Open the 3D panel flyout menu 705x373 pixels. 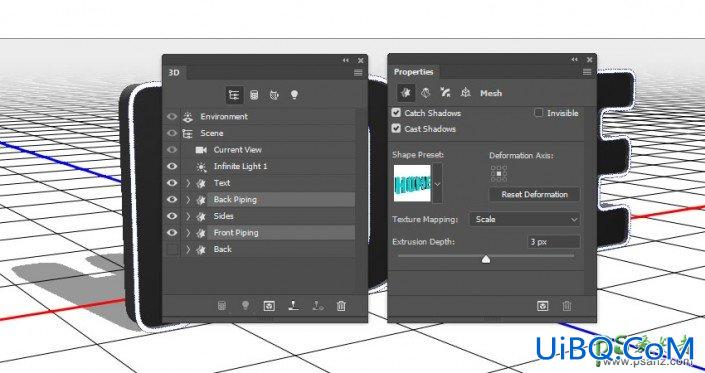point(358,72)
